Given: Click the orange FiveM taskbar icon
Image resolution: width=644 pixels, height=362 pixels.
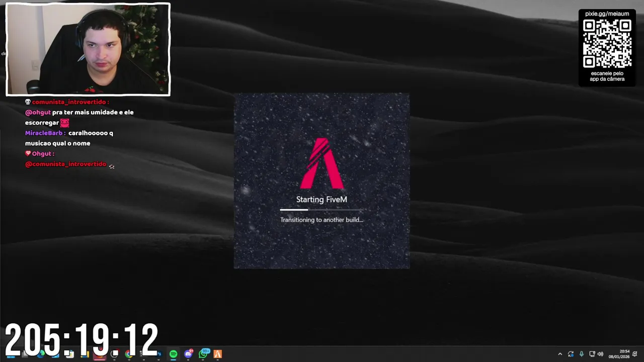Looking at the screenshot, I should [x=217, y=354].
